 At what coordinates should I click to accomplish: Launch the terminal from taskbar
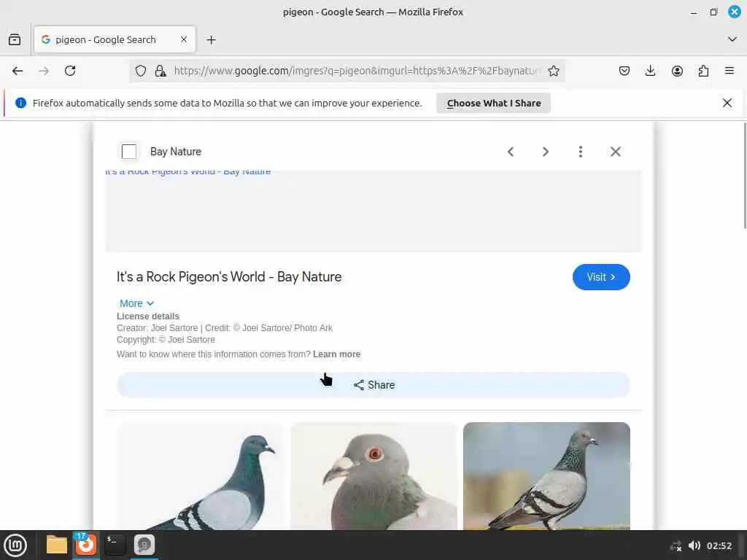pyautogui.click(x=115, y=545)
